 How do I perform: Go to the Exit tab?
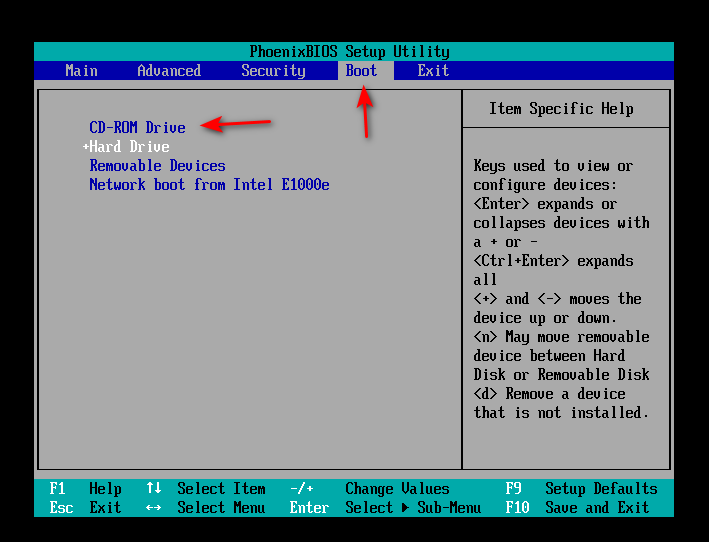pyautogui.click(x=433, y=71)
